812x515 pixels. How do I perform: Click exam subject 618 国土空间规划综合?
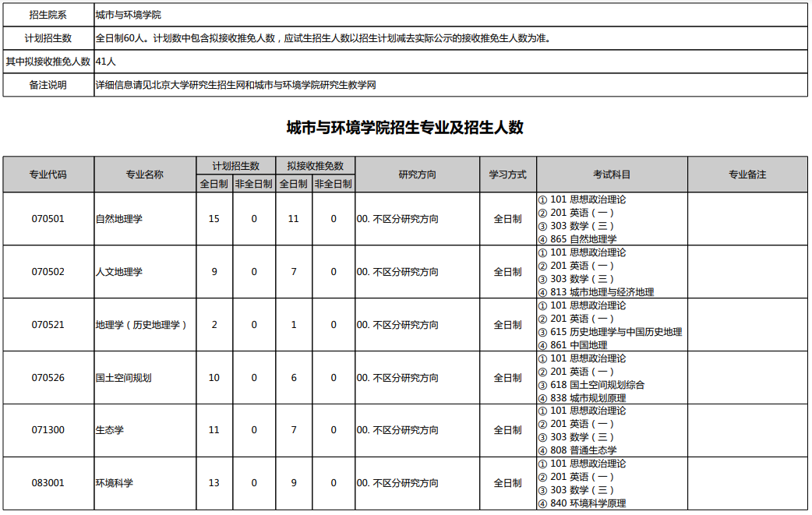pyautogui.click(x=591, y=385)
